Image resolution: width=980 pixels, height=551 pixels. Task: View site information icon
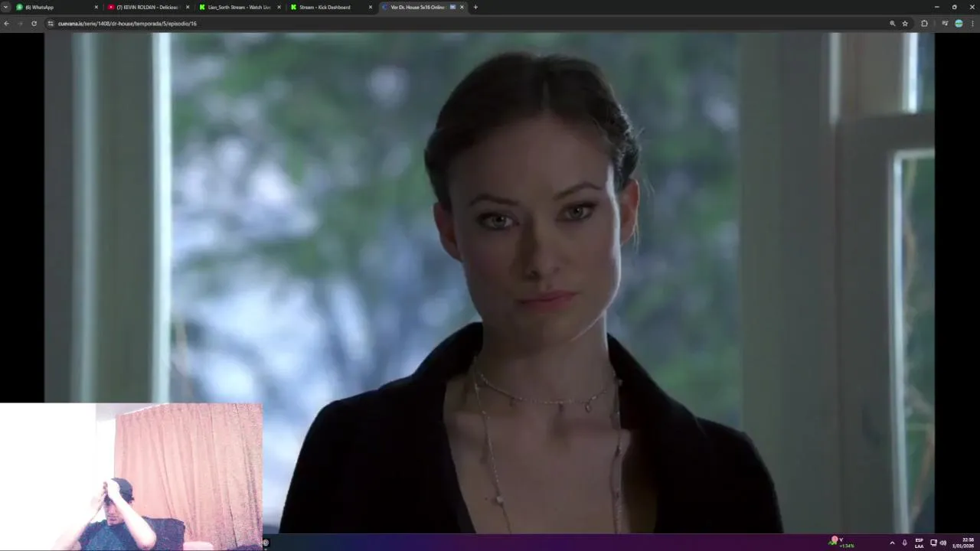[51, 24]
